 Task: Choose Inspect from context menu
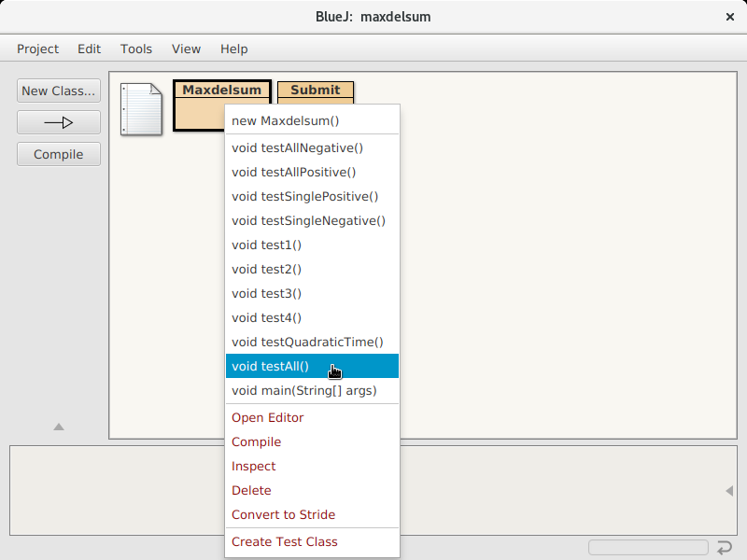[x=312, y=466]
